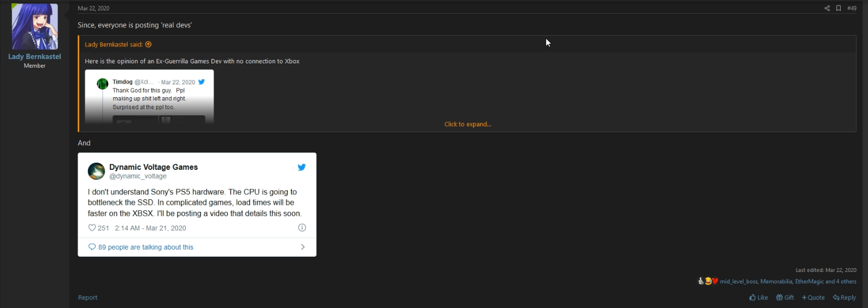Report this post
Image resolution: width=868 pixels, height=308 pixels.
[87, 298]
